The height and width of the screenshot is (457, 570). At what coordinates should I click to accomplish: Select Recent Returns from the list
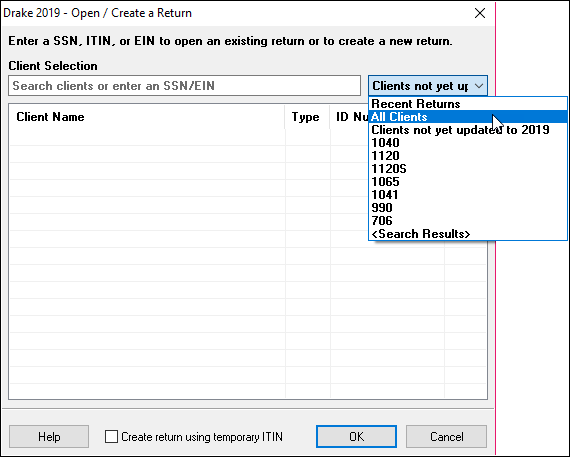[468, 104]
